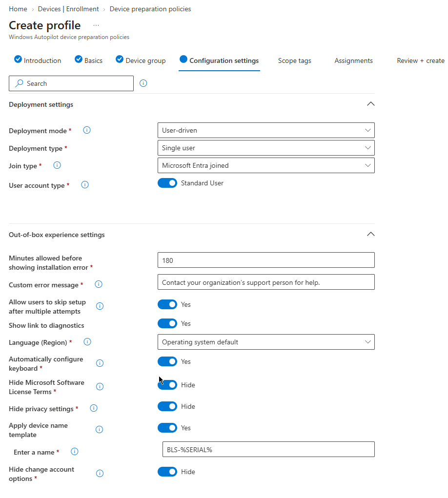
Task: Open the ellipsis menu beside Create profile
Action: (x=96, y=25)
